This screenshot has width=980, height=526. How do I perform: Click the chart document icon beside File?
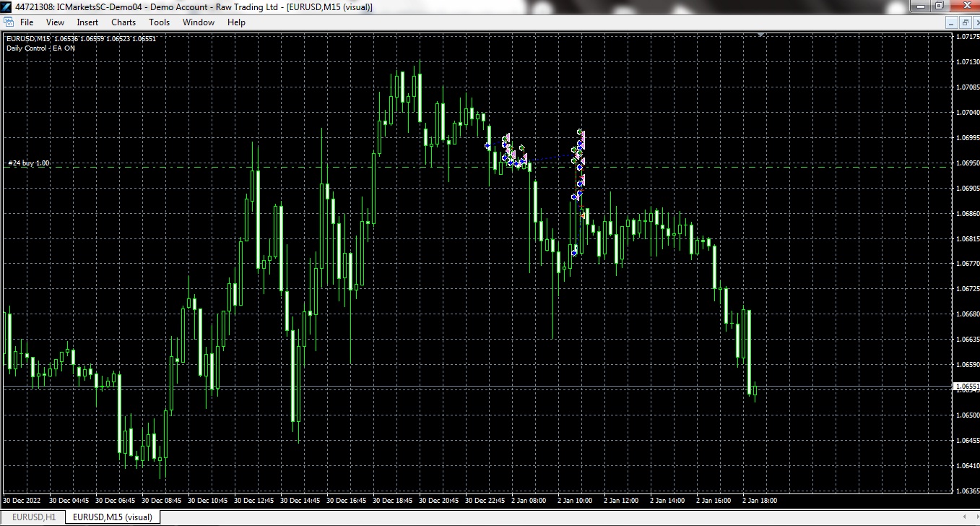[x=8, y=22]
